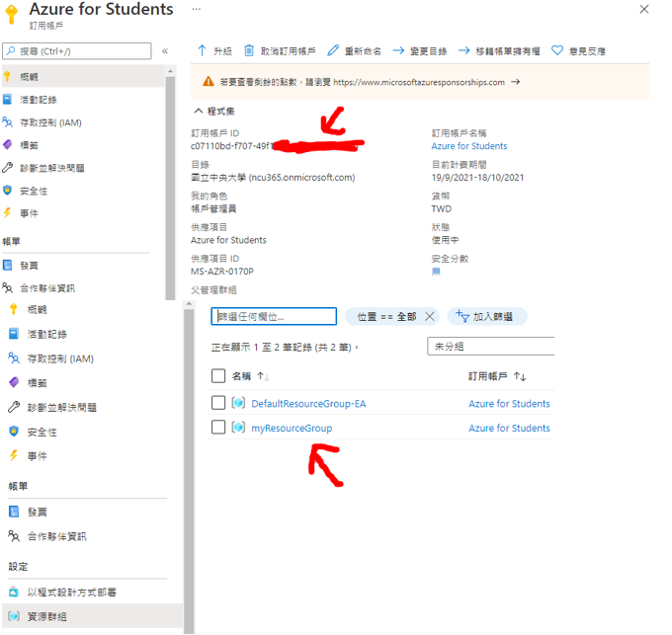Click purple tag icon of 標籤 in lower sidebar
The width and height of the screenshot is (672, 635).
click(x=14, y=382)
